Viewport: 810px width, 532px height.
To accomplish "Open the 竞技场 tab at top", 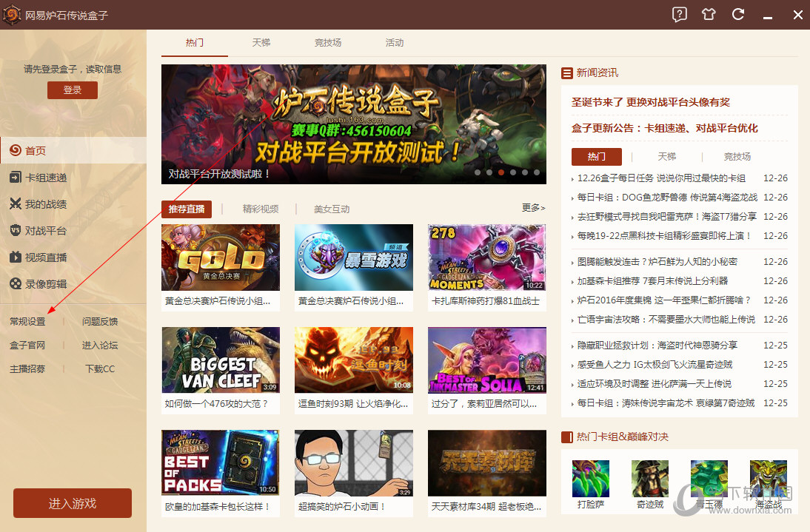I will (x=327, y=43).
